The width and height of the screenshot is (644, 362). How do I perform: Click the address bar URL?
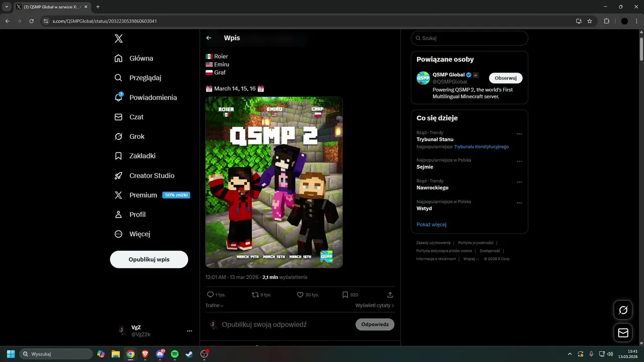(x=105, y=21)
